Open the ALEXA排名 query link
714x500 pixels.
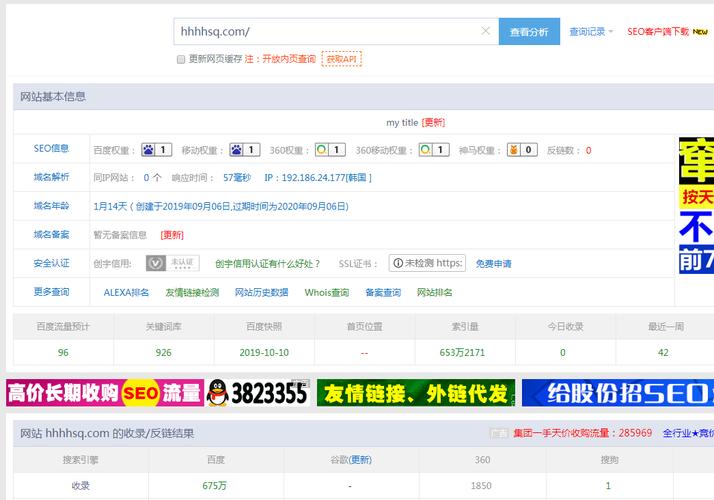point(126,292)
